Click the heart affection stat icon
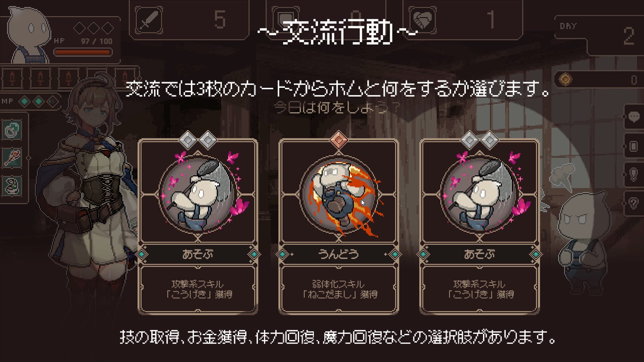644x362 pixels. tap(422, 20)
